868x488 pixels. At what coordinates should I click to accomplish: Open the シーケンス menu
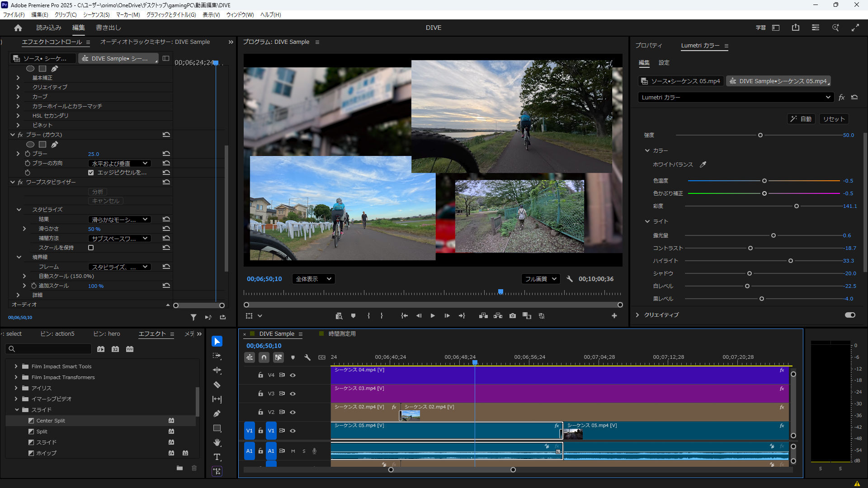coord(95,14)
